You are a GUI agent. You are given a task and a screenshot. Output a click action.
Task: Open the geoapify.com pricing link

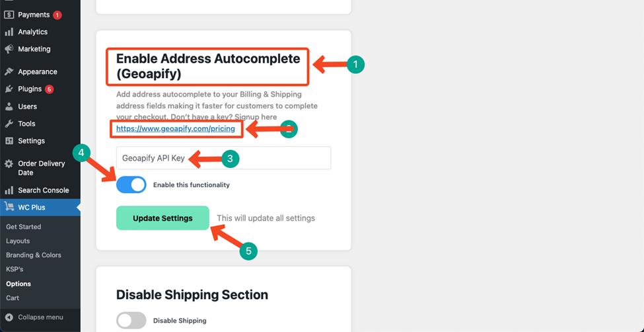tap(176, 129)
